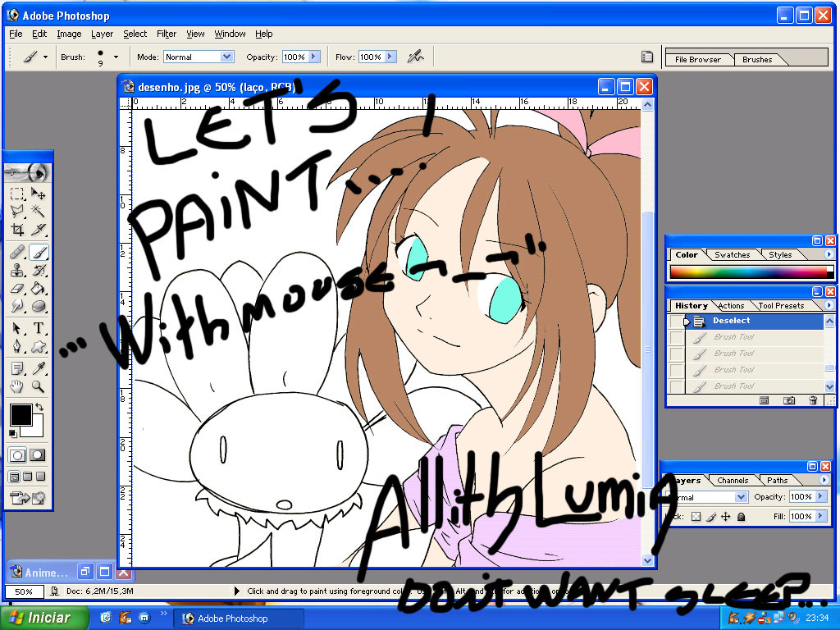The image size is (840, 630).
Task: Delete current state with History trash icon
Action: (x=813, y=400)
